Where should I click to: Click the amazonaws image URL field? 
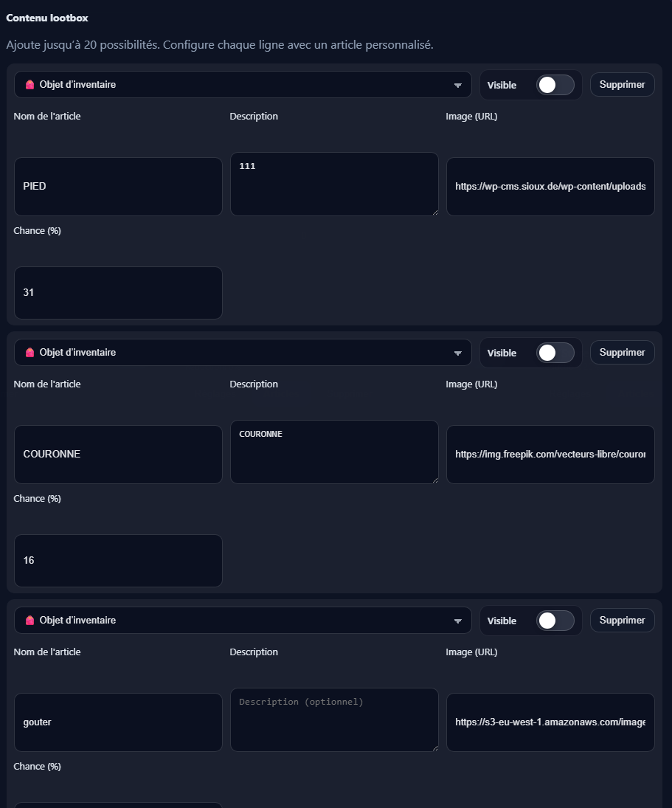pyautogui.click(x=550, y=722)
